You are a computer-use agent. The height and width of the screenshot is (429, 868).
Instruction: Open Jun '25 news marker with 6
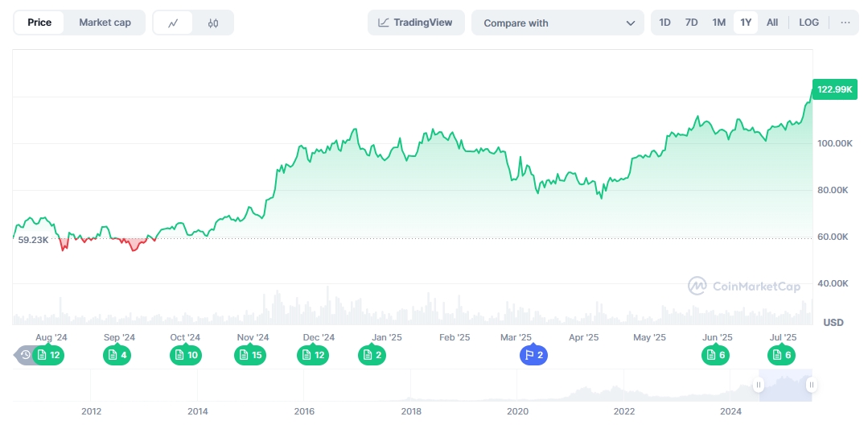tap(715, 355)
